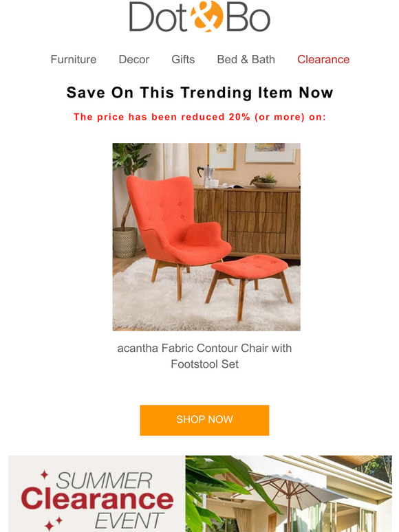Image resolution: width=399 pixels, height=532 pixels.
Task: Click the red star sparkle above SUMMER
Action: [44, 474]
